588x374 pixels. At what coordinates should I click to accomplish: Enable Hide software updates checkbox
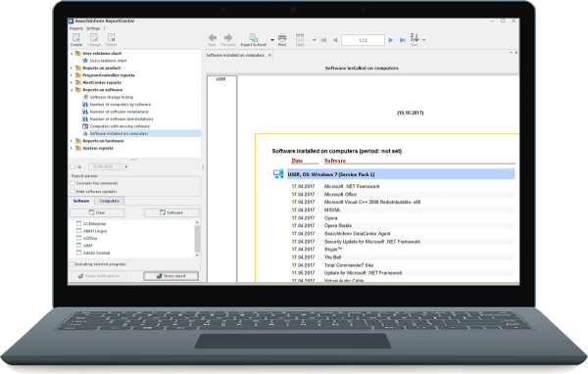pos(73,192)
